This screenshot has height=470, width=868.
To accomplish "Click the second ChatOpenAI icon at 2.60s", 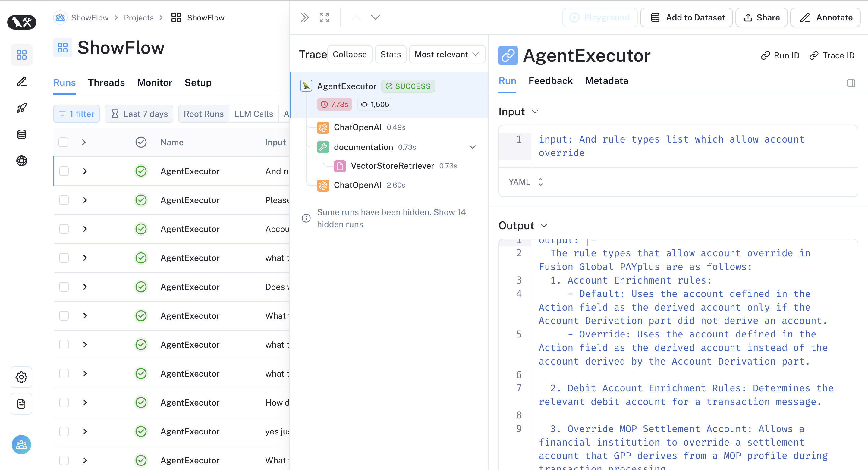I will [323, 185].
